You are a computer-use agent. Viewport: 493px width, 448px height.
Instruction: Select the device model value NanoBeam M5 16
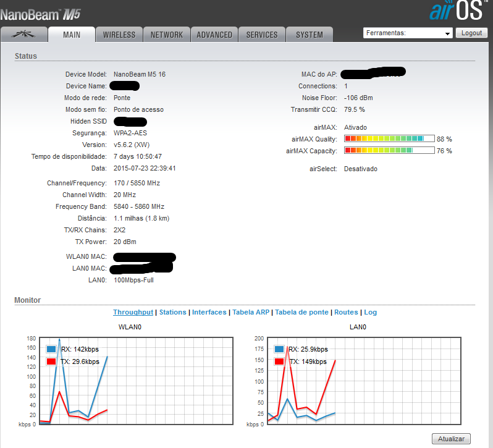(140, 74)
